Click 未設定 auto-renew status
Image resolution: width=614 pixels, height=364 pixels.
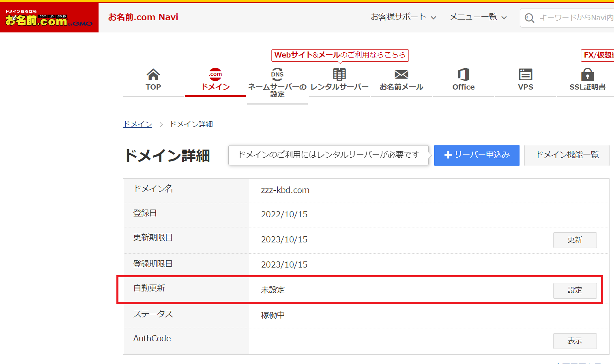273,290
